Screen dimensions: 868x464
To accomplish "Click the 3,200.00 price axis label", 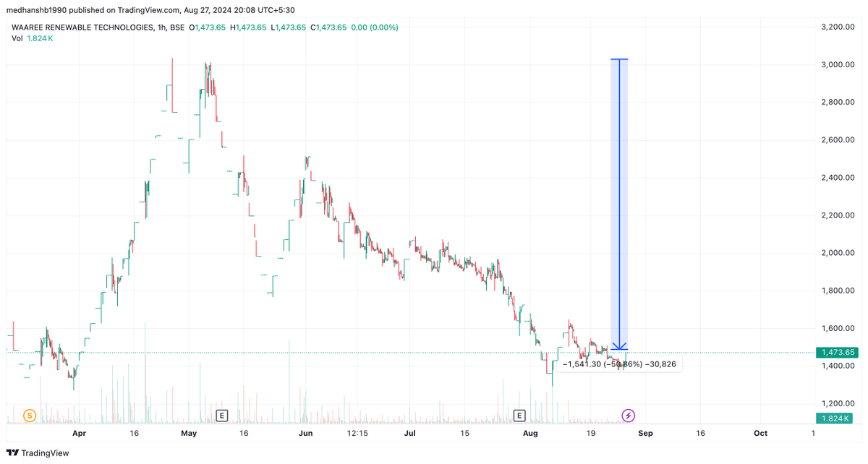I will tap(838, 27).
